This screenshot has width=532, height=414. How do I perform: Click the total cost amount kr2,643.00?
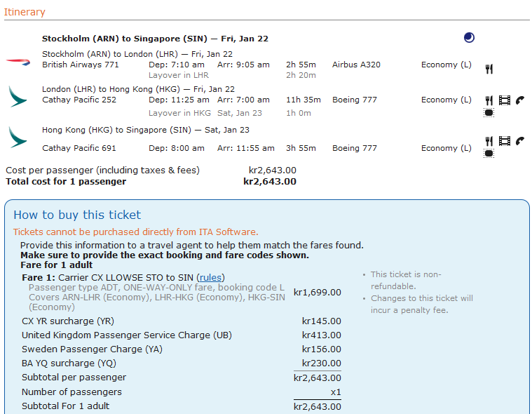[x=270, y=182]
